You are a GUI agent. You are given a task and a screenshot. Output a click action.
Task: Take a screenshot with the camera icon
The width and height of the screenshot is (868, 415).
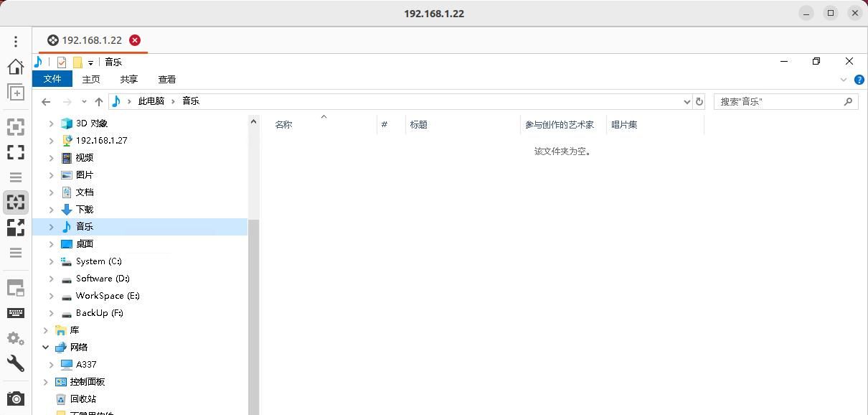point(16,398)
